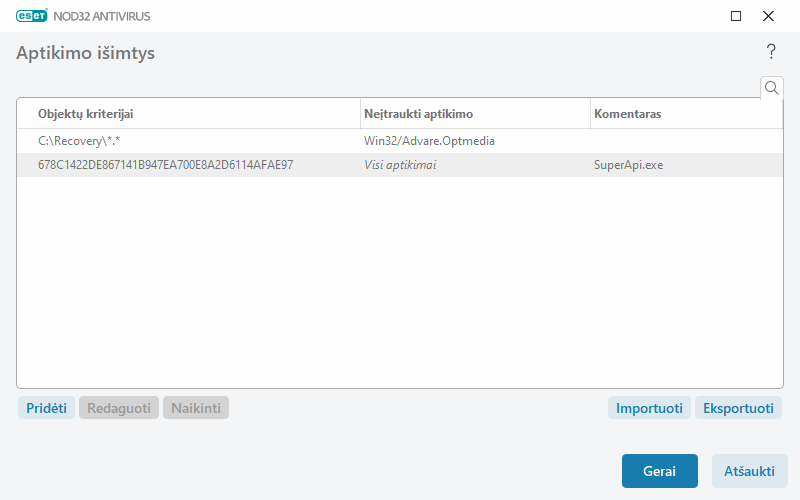Click the disabled Redaguoti button
The width and height of the screenshot is (800, 500).
click(x=119, y=408)
